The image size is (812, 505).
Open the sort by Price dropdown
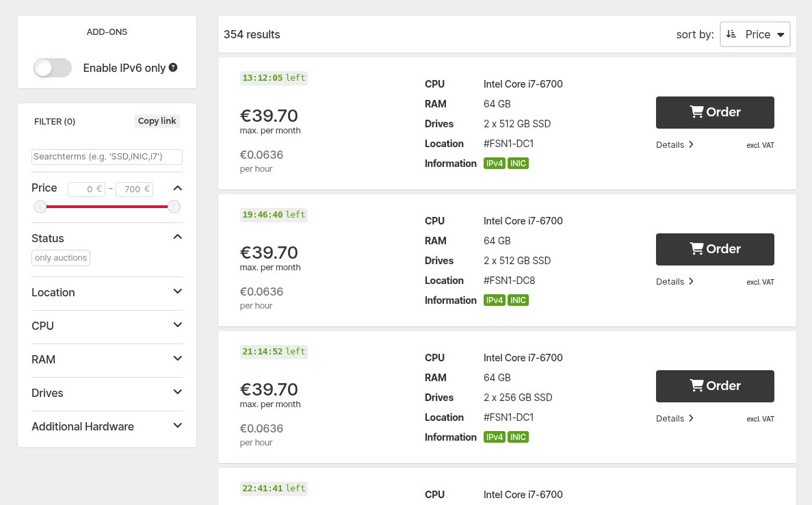pos(755,34)
